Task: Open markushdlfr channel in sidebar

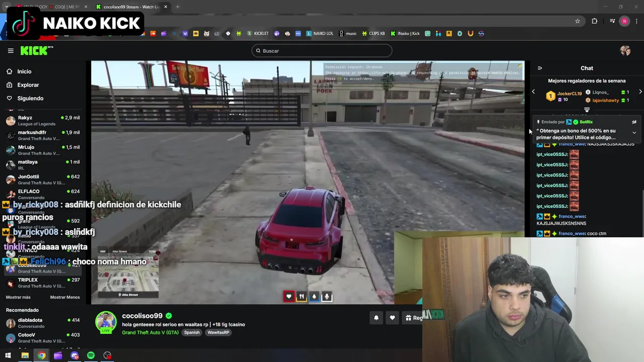Action: (x=42, y=135)
